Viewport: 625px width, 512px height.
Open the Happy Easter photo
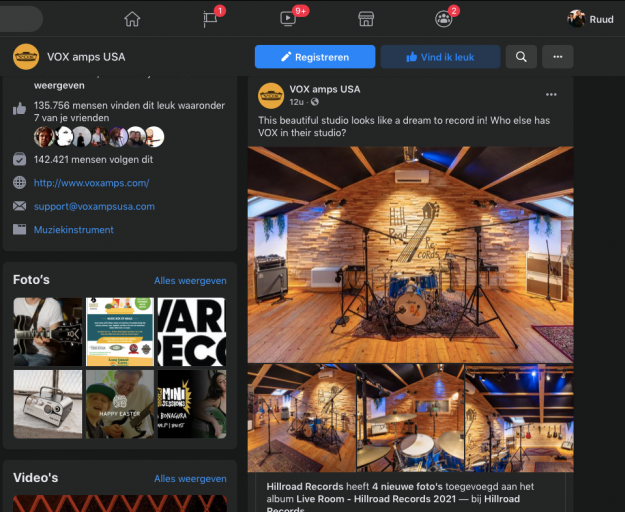point(120,404)
